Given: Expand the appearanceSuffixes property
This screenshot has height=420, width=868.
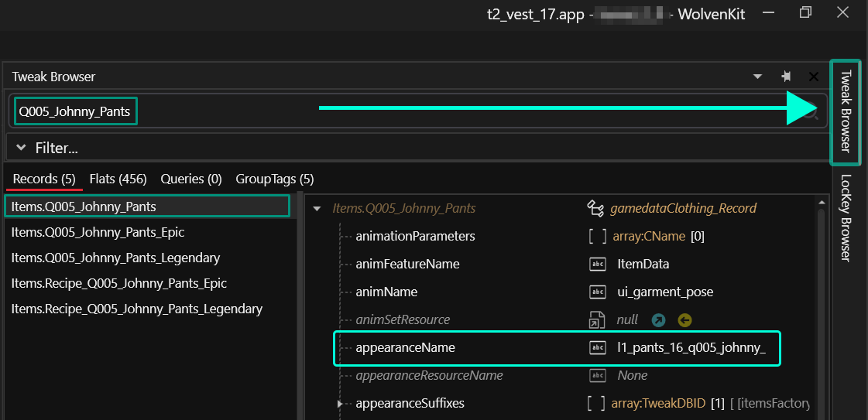Looking at the screenshot, I should tap(340, 403).
